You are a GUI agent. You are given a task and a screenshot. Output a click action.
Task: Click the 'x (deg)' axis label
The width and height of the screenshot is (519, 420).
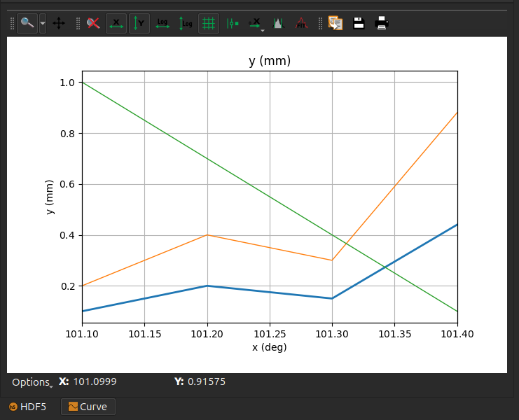coord(270,347)
